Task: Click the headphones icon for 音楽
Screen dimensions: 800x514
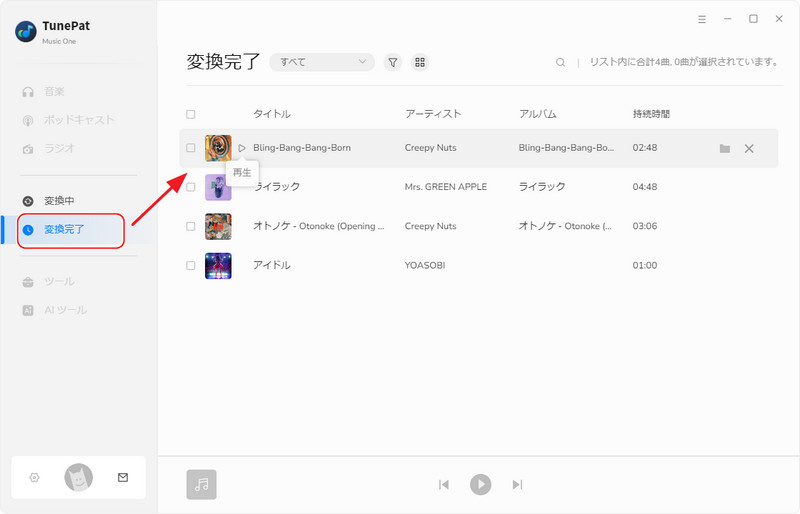Action: (x=28, y=92)
